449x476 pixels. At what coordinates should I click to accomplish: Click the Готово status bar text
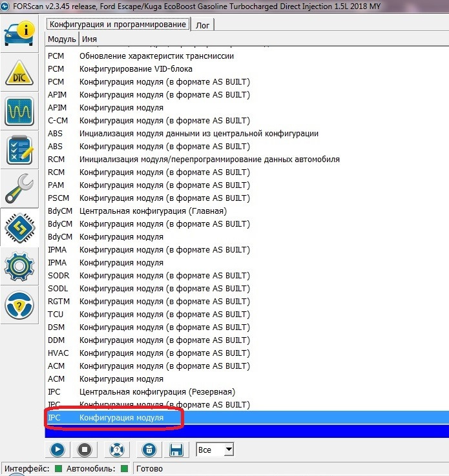click(149, 469)
